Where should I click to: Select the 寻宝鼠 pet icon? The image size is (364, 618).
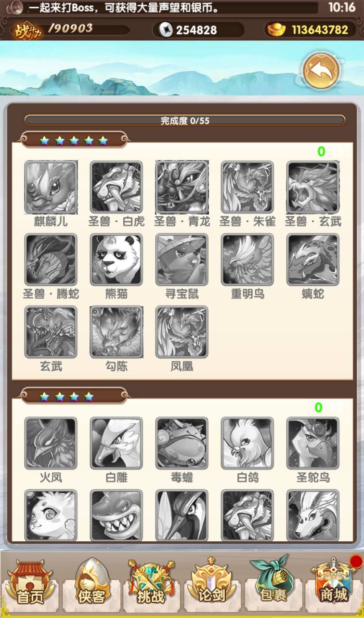[x=182, y=259]
